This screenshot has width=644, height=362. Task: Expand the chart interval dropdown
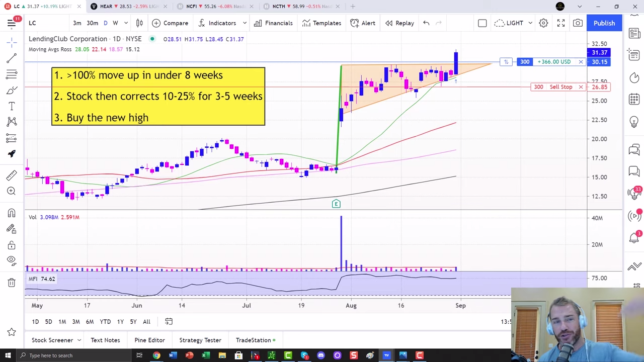[x=125, y=23]
